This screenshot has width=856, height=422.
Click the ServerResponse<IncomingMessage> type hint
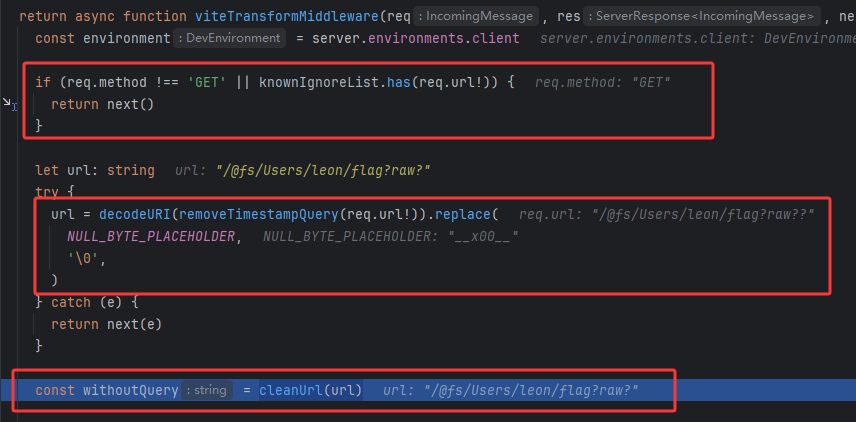point(703,16)
